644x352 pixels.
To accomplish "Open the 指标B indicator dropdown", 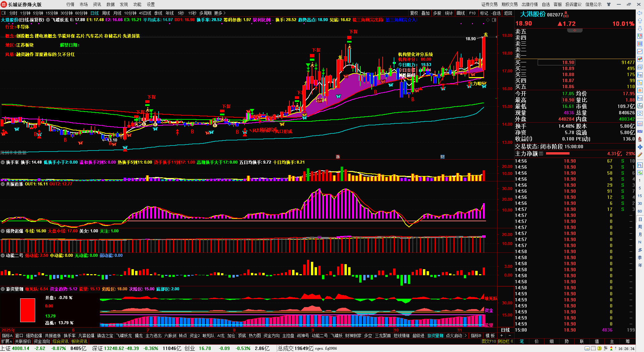I will (x=476, y=336).
